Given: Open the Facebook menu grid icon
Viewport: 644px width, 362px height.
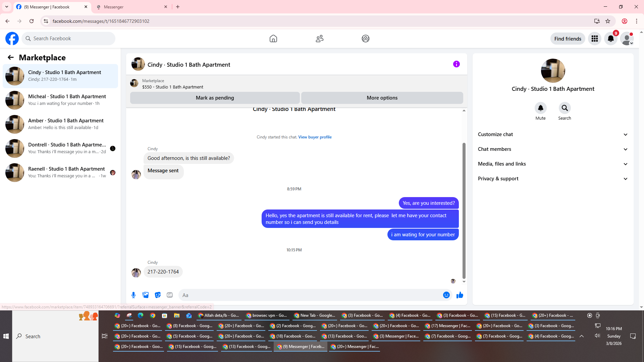Looking at the screenshot, I should pos(594,39).
